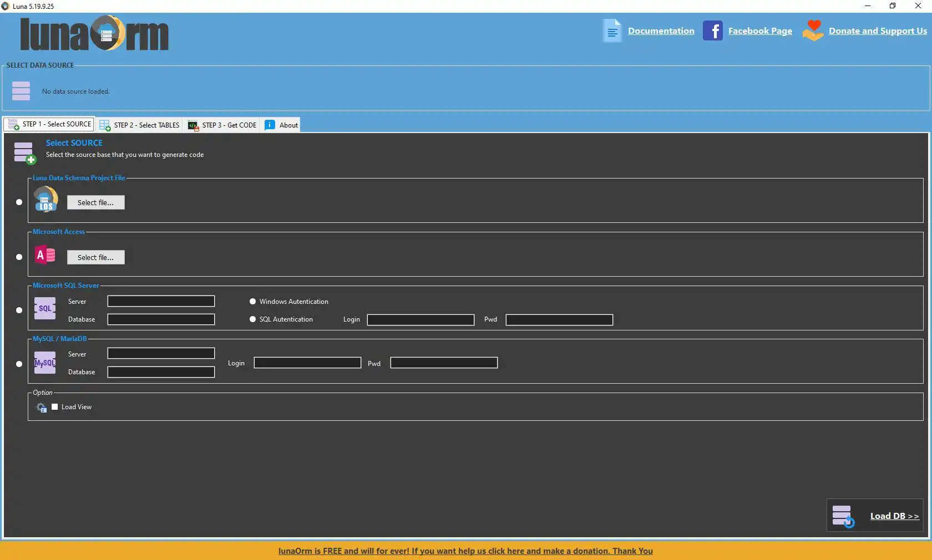Select Microsoft Access as source

pyautogui.click(x=19, y=257)
